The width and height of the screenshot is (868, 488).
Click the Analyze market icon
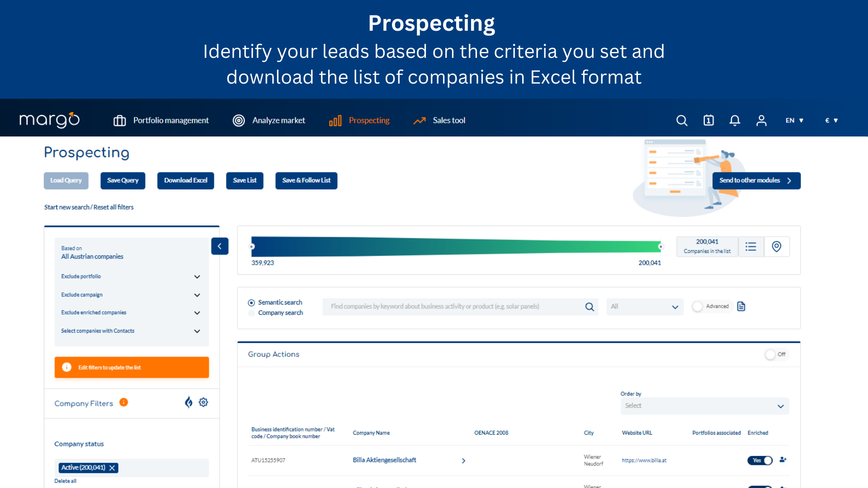click(x=238, y=119)
